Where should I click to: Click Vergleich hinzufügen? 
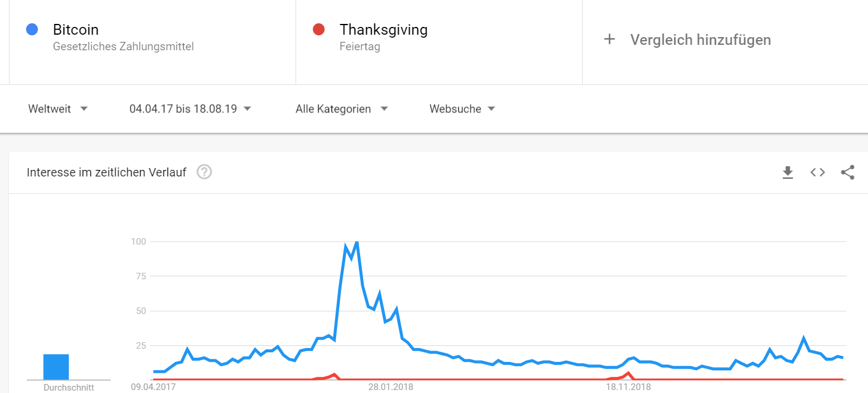701,40
